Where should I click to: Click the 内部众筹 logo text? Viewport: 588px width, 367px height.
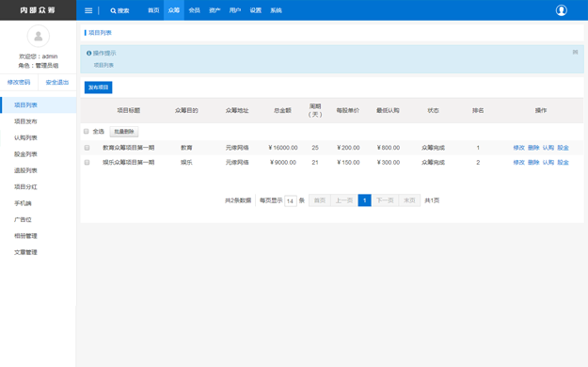click(x=38, y=10)
